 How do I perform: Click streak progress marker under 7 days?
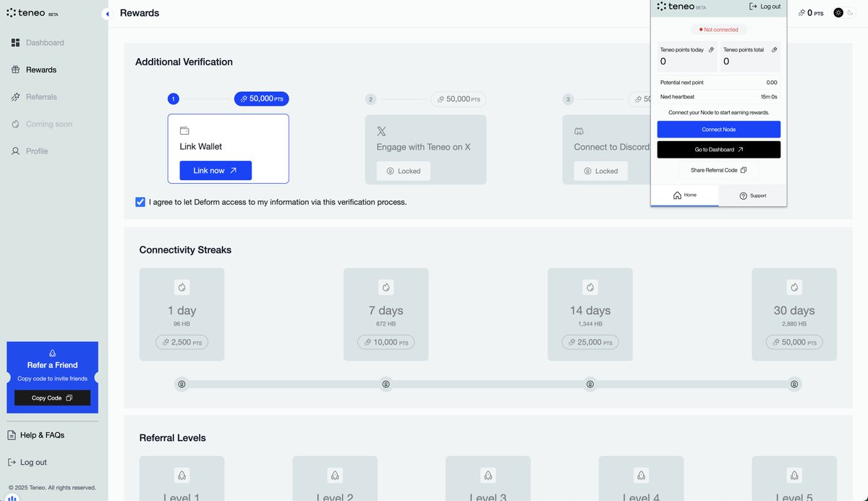[x=386, y=384]
